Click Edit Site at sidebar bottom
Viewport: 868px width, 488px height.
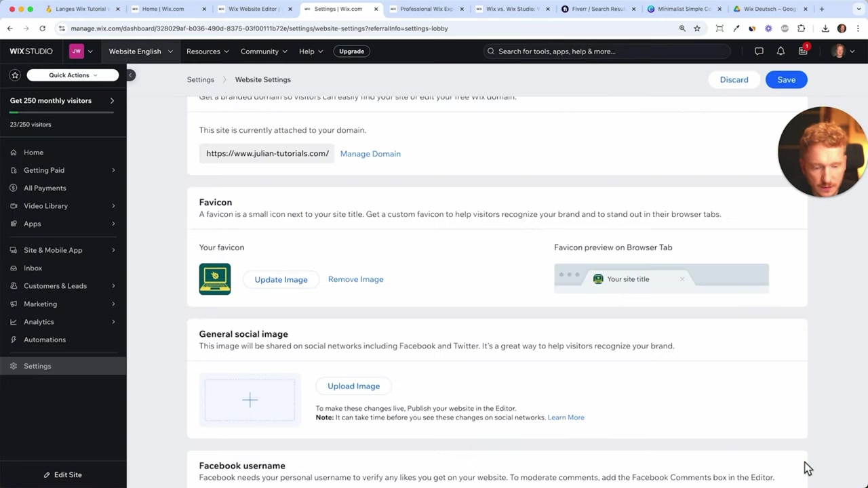[x=63, y=475]
